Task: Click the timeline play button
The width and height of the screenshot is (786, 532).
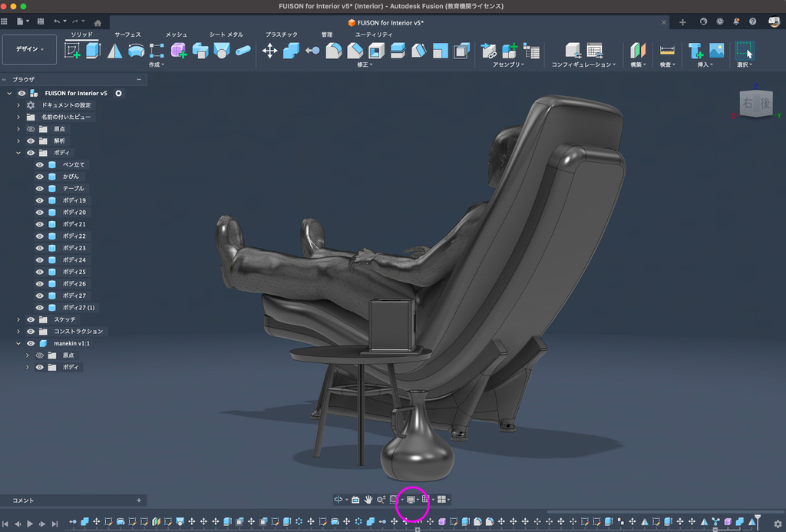Action: pyautogui.click(x=30, y=524)
